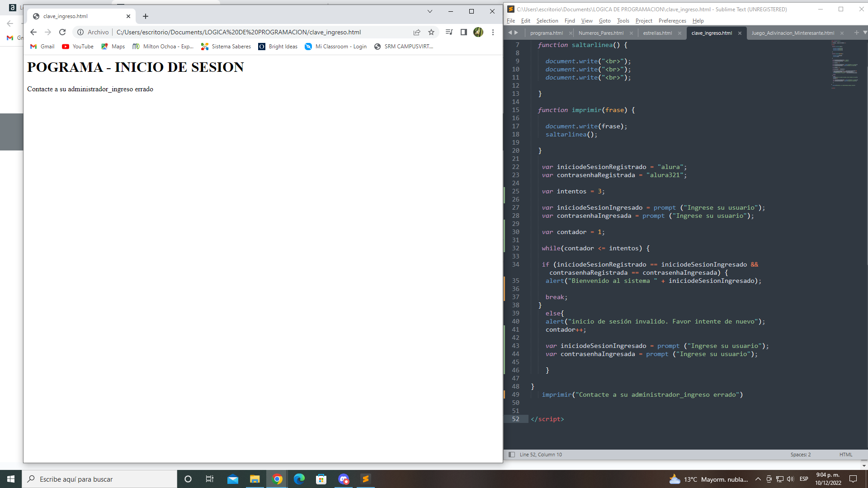Screen dimensions: 868x488
Task: Open Windows Start menu
Action: [11, 479]
